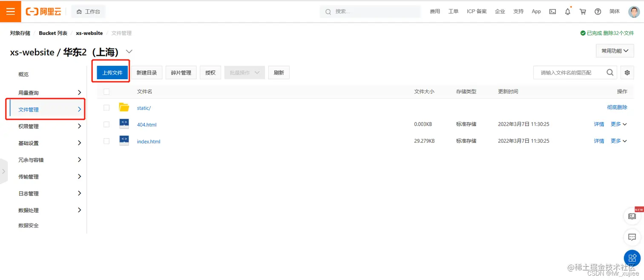Screen dimensions: 644x280
Task: Select 数据安全 in the sidebar
Action: click(x=29, y=225)
